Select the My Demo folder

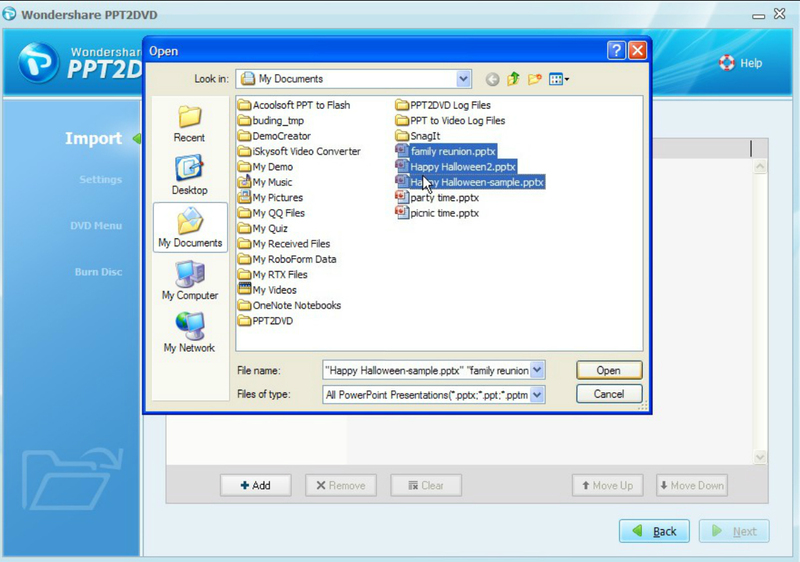(x=266, y=167)
